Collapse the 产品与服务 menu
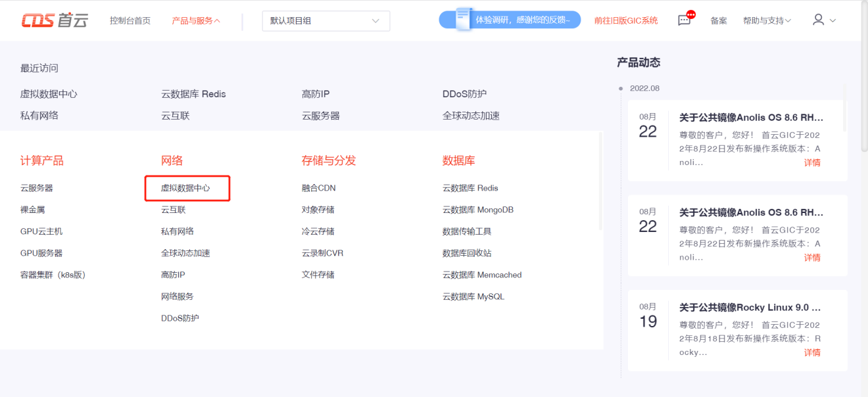Screen dimensions: 868x397 pyautogui.click(x=196, y=21)
